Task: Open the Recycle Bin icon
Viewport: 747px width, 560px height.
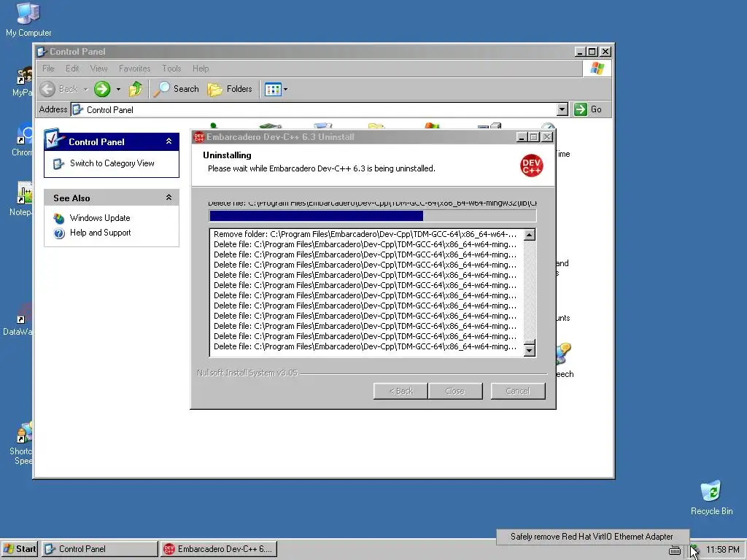Action: click(x=711, y=497)
